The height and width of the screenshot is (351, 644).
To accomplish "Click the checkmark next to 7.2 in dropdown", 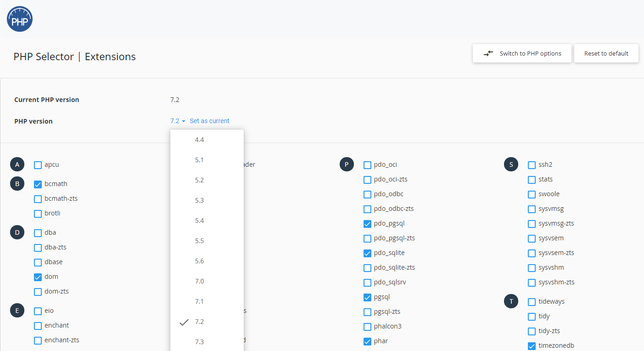I will (184, 322).
